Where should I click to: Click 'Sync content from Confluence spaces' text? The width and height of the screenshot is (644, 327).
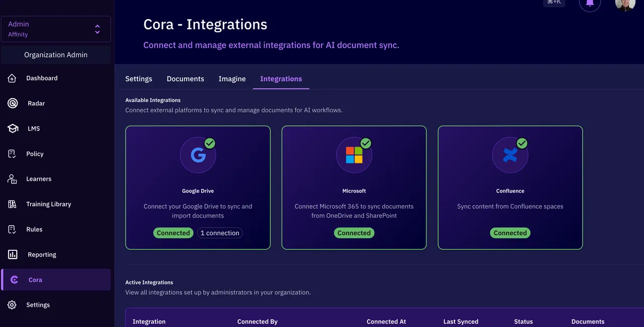pos(510,207)
